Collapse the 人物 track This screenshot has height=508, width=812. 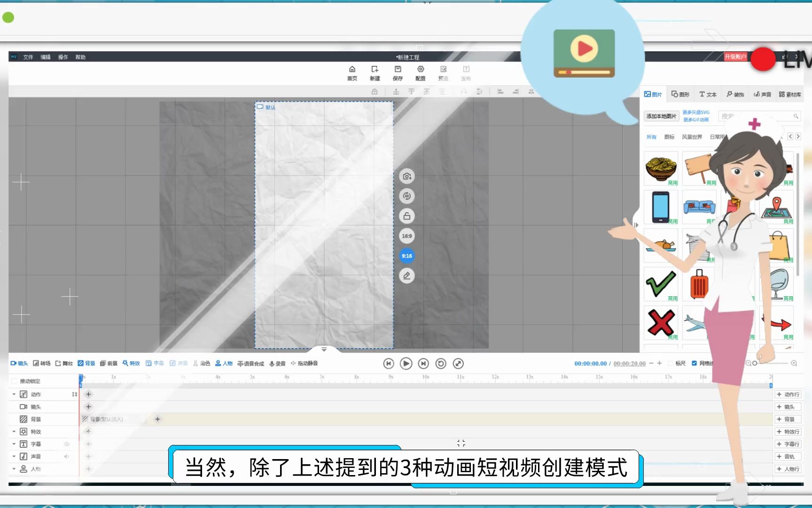point(14,469)
